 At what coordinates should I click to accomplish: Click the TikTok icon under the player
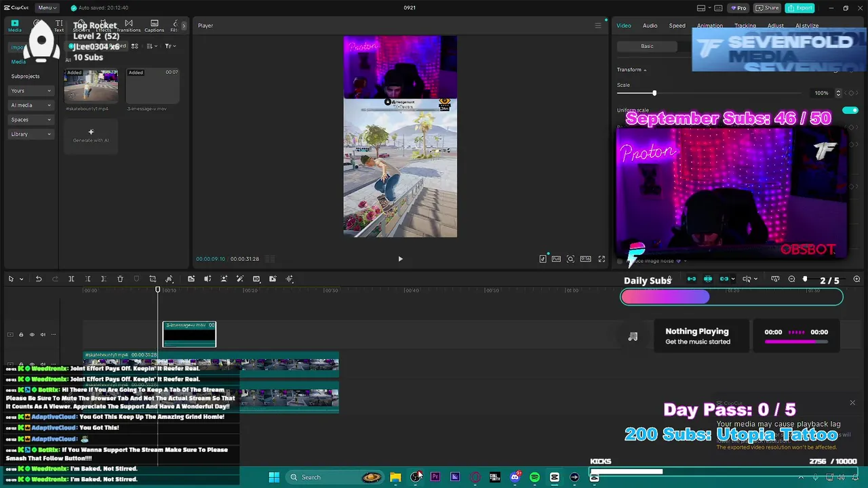pos(543,259)
